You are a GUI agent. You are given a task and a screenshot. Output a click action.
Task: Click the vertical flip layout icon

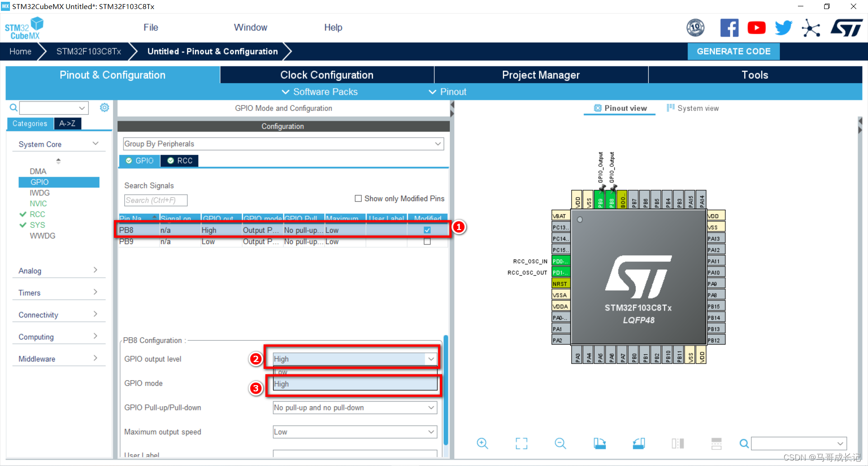pos(678,443)
